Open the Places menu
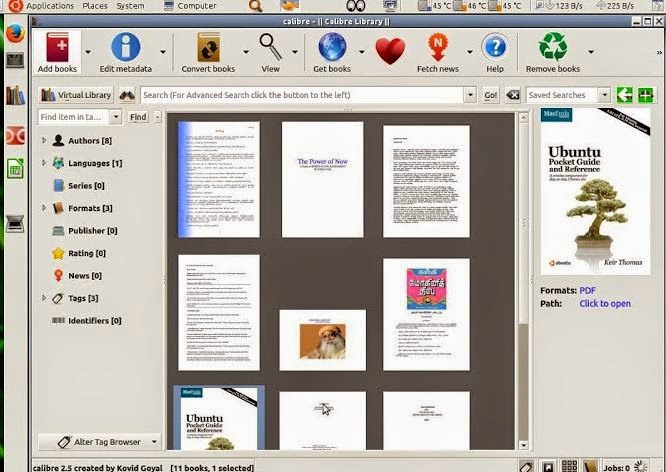 (x=95, y=6)
